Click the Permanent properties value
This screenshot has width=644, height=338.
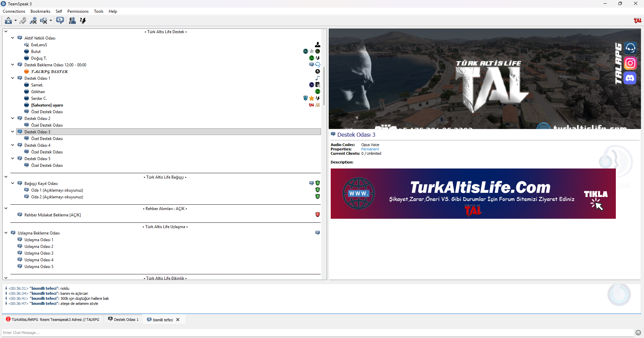pos(370,149)
